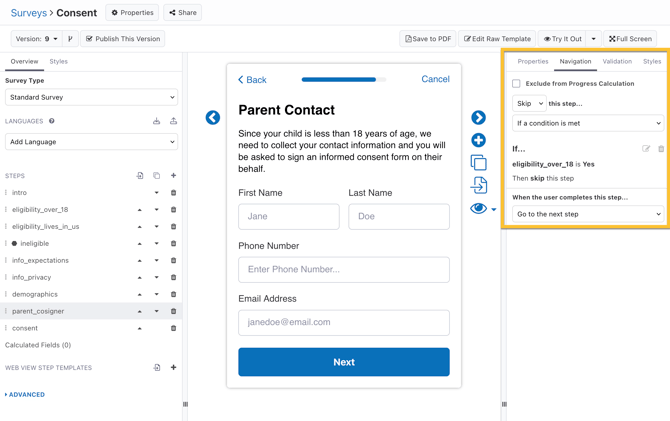Go to the next step with right arrow

point(478,118)
